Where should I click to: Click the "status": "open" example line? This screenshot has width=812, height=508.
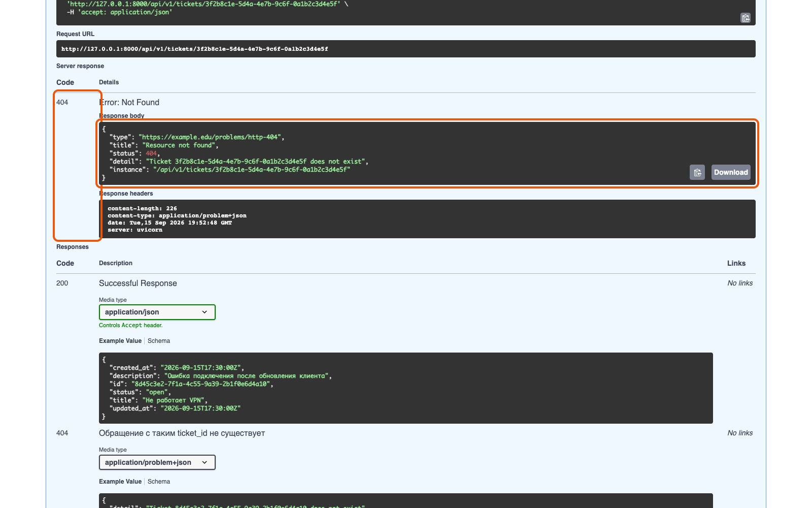coord(140,392)
